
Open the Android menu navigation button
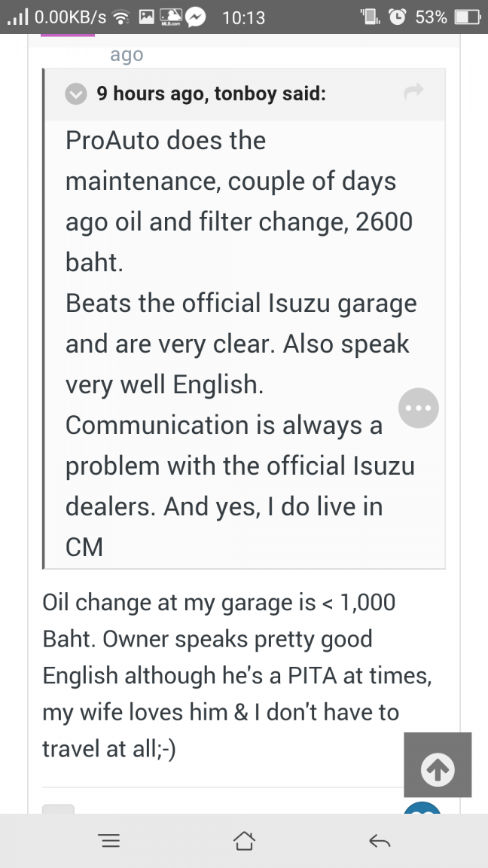click(x=109, y=841)
